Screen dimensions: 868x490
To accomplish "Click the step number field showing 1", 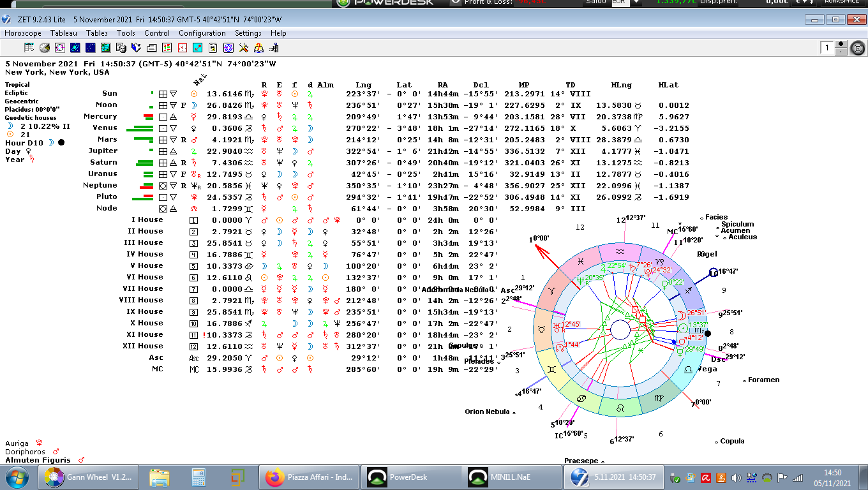I will [x=827, y=48].
